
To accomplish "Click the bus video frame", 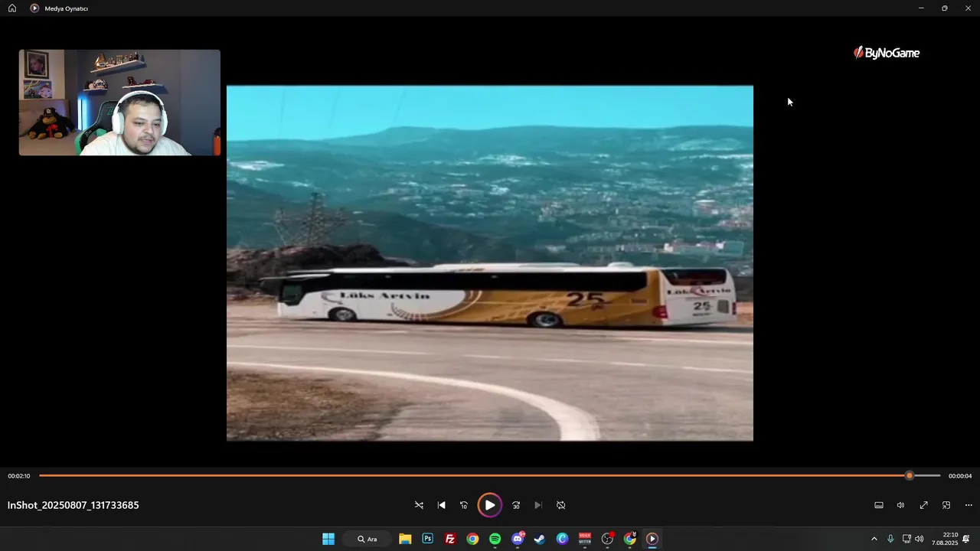I will (490, 262).
